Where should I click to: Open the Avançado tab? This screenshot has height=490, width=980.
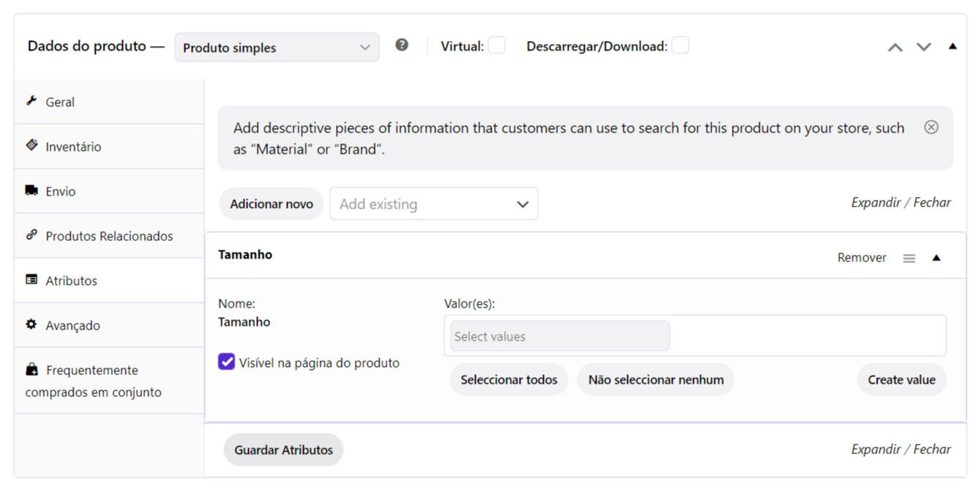[109, 325]
